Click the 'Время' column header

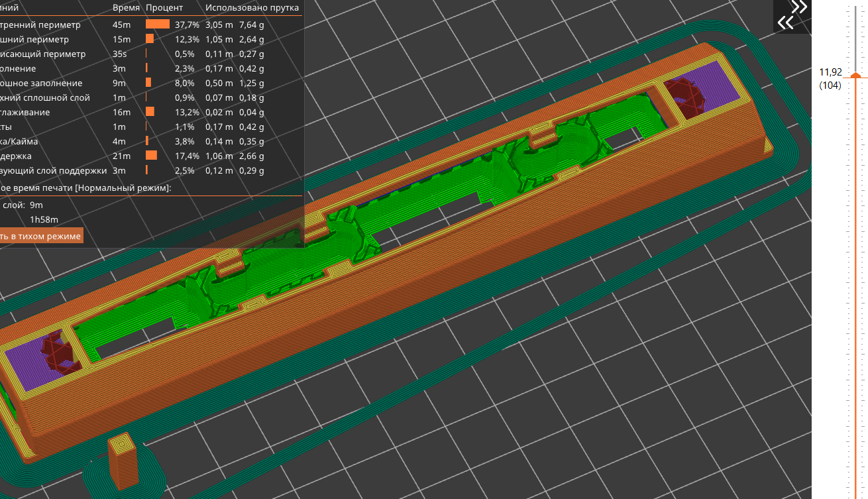tap(126, 8)
